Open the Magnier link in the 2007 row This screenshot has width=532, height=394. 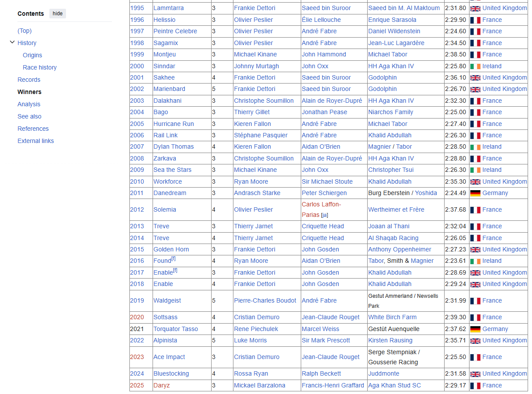click(379, 146)
